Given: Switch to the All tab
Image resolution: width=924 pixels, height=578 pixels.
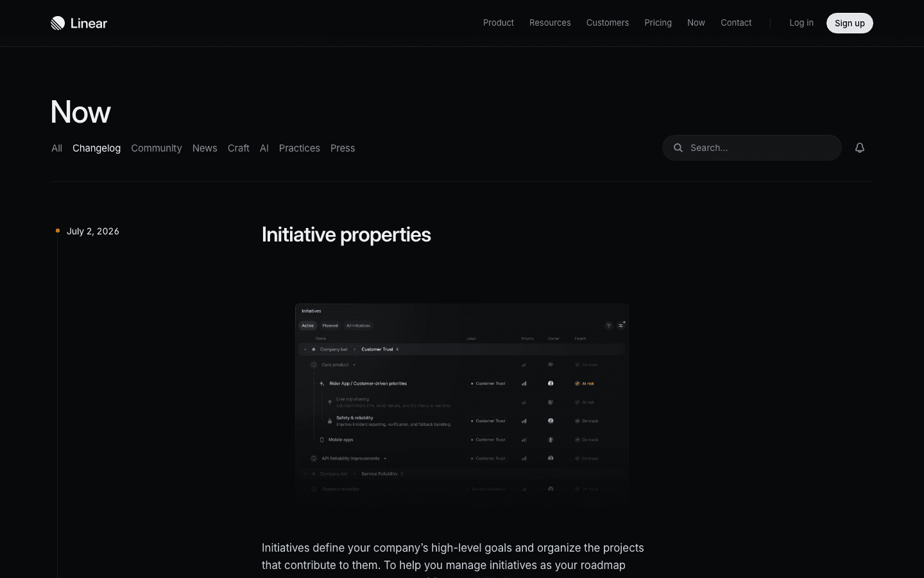Looking at the screenshot, I should (x=57, y=148).
